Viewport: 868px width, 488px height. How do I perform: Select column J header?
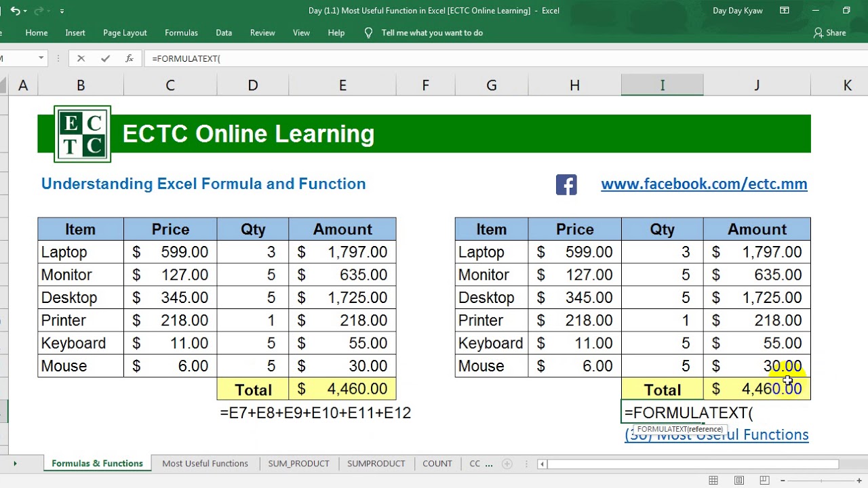pyautogui.click(x=757, y=85)
